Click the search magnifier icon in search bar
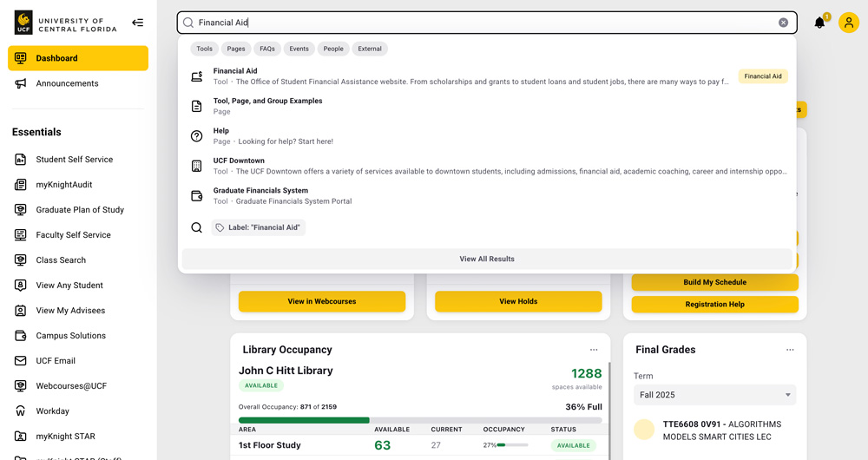868x460 pixels. click(x=188, y=23)
